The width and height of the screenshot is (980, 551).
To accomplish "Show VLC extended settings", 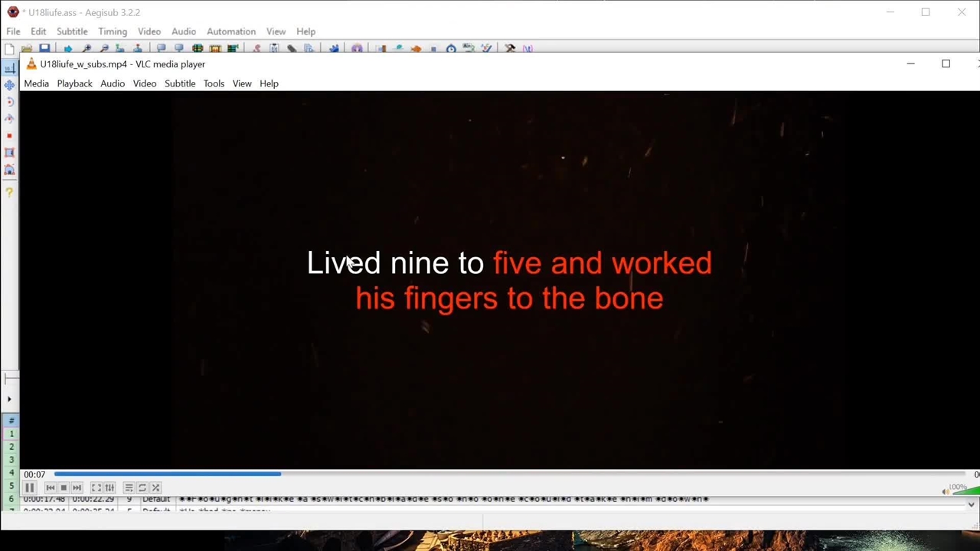I will pyautogui.click(x=109, y=487).
